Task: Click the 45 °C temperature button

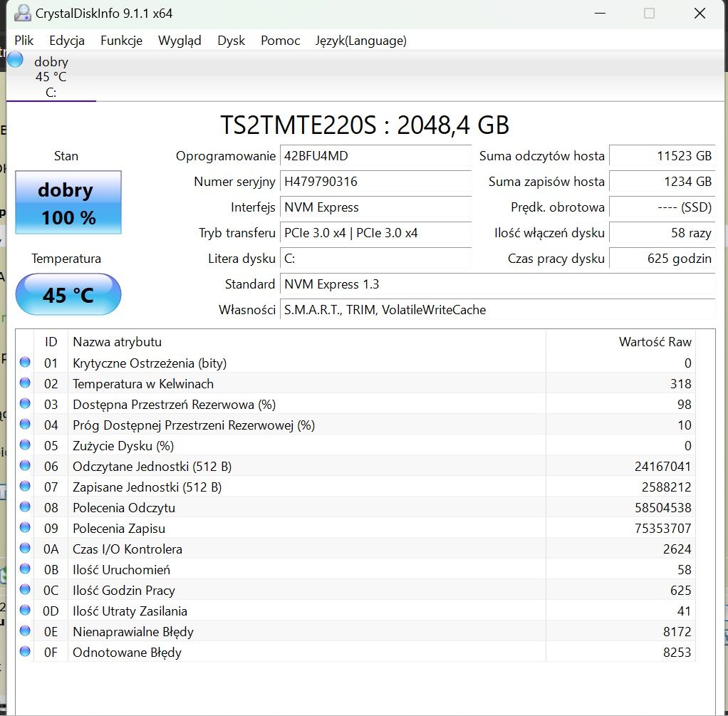Action: pyautogui.click(x=68, y=294)
